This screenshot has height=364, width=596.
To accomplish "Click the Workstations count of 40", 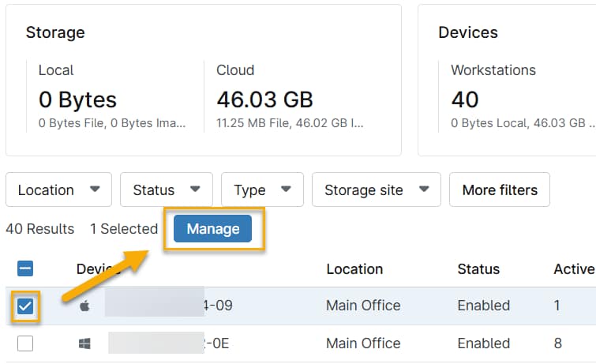I will click(465, 100).
